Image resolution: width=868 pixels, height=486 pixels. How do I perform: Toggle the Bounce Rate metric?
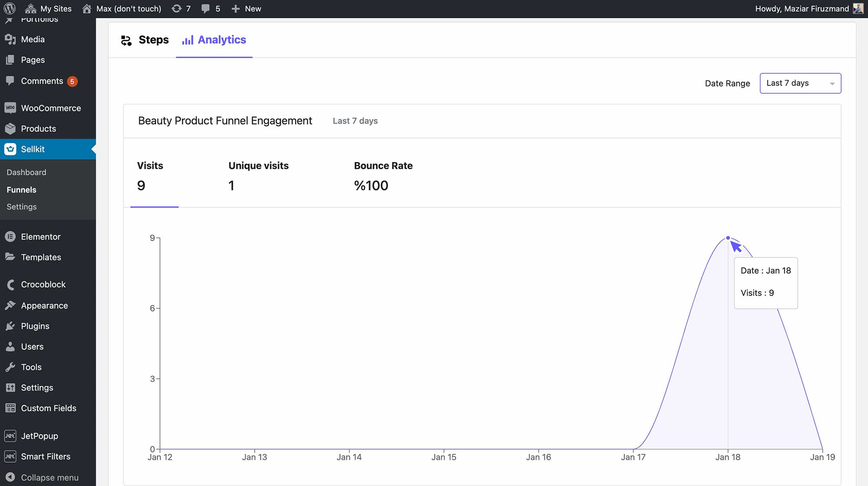383,175
